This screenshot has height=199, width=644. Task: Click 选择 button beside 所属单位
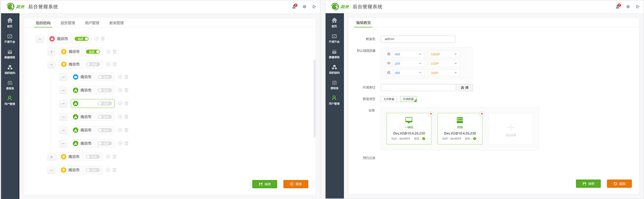tap(465, 87)
